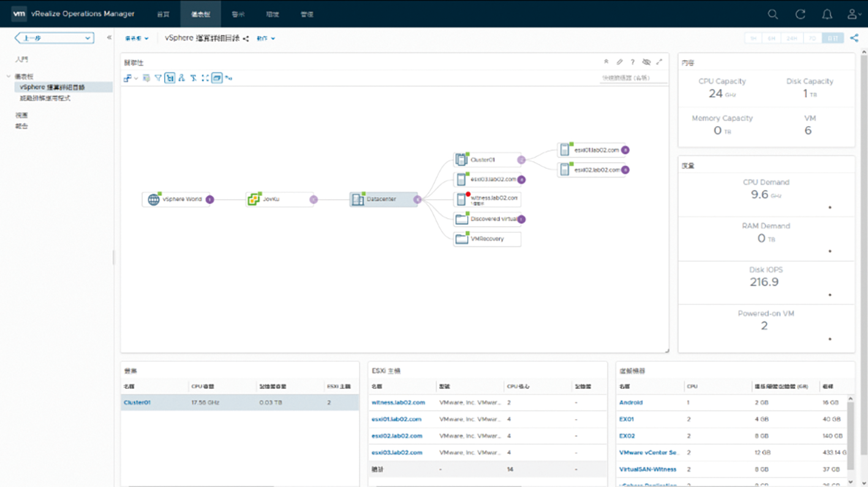The image size is (868, 487).
Task: Click the VMware vm logo
Action: pos(19,13)
